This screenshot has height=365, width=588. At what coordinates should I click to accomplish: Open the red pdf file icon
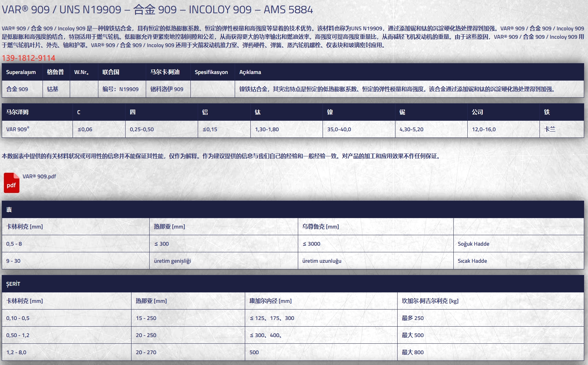tap(12, 183)
